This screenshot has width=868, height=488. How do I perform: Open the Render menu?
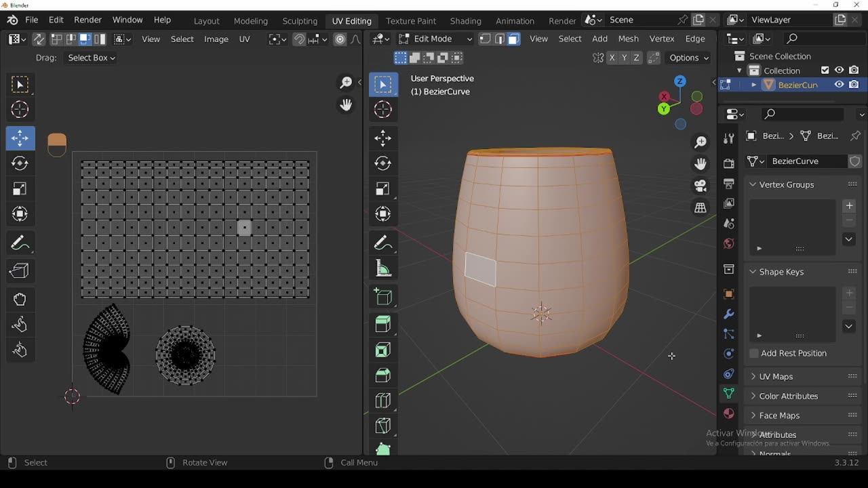[x=87, y=20]
